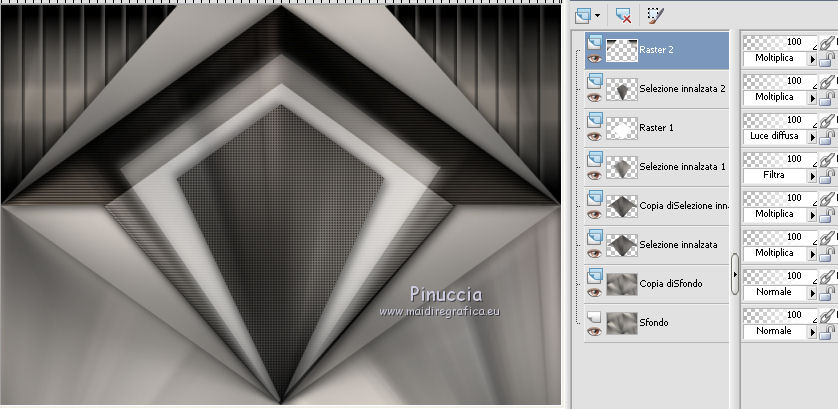Image resolution: width=838 pixels, height=409 pixels.
Task: Click the layer type icon of Selezione innalzata
Action: (595, 237)
